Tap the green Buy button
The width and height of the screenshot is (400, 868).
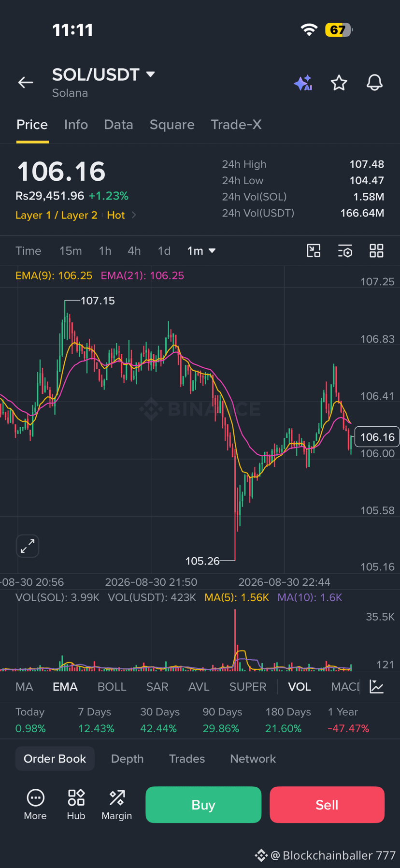click(x=203, y=805)
